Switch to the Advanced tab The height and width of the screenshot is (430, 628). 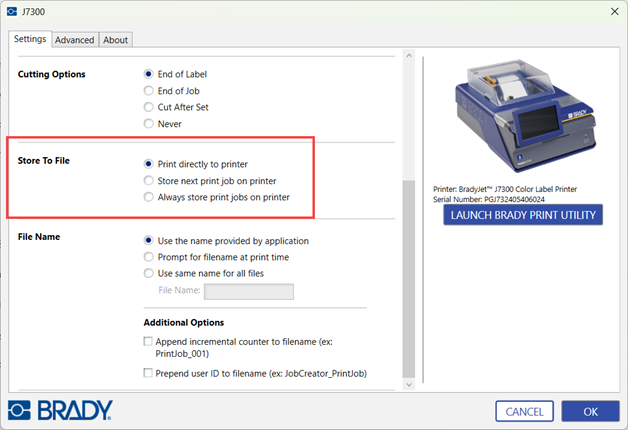tap(74, 40)
